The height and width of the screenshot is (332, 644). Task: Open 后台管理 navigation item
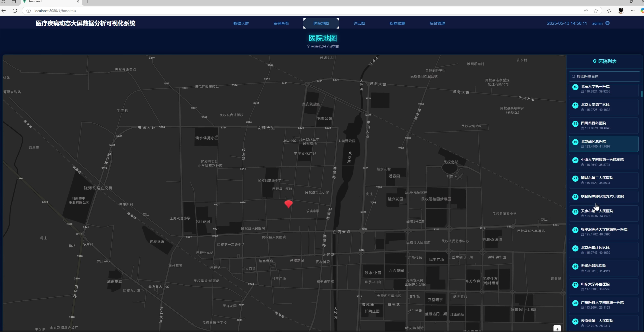(x=437, y=23)
